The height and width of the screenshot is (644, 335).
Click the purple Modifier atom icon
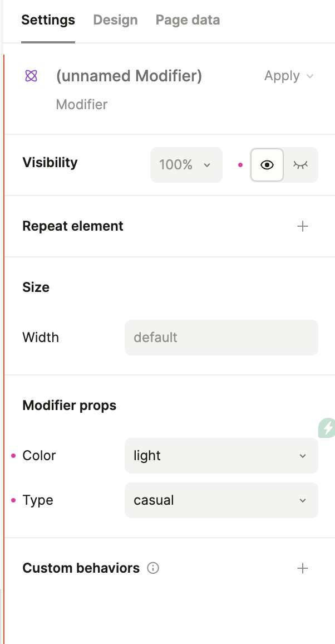coord(31,76)
